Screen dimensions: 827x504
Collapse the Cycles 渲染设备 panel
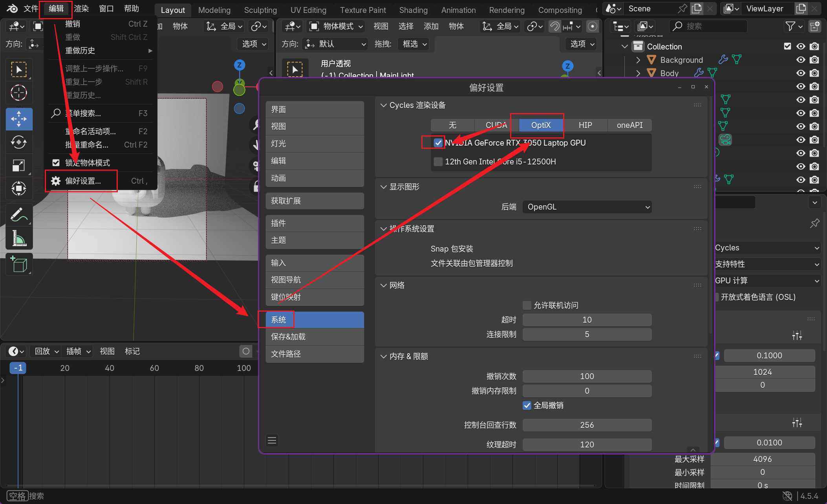tap(384, 105)
